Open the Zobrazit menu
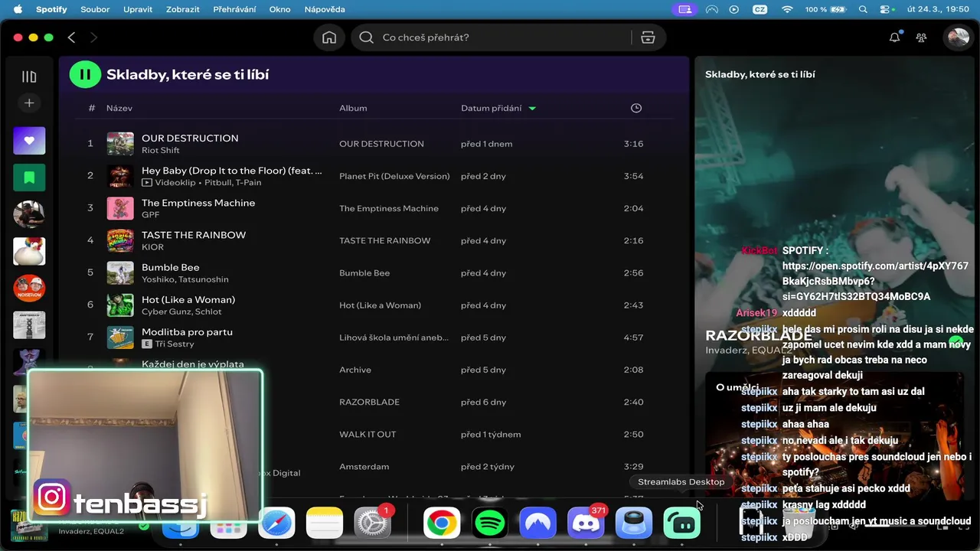This screenshot has height=551, width=980. [x=183, y=9]
